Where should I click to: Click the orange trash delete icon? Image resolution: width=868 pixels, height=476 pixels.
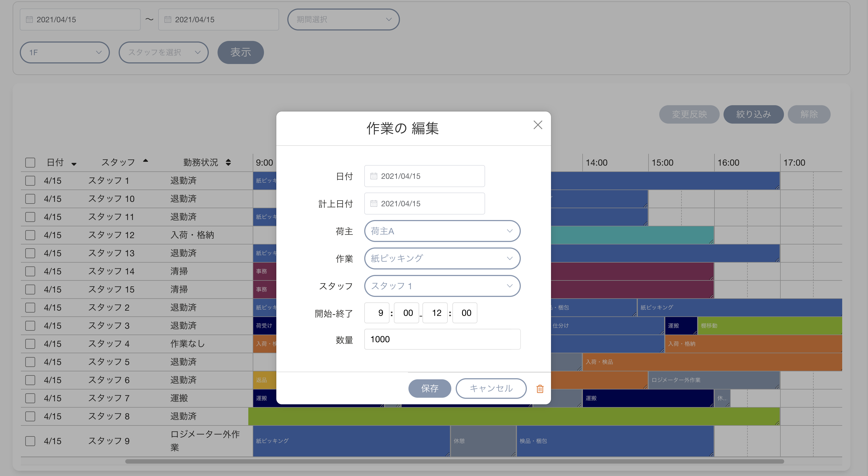pos(540,389)
